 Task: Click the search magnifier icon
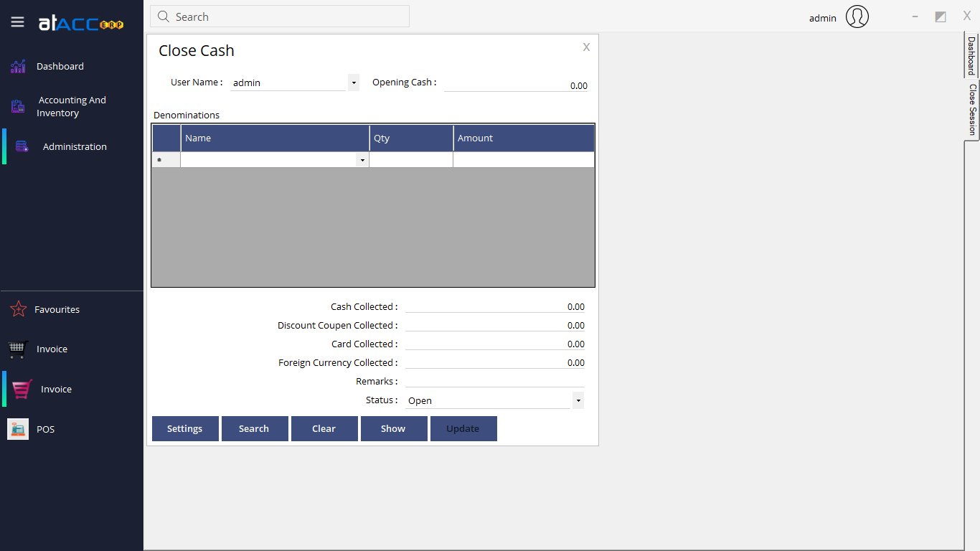tap(163, 16)
